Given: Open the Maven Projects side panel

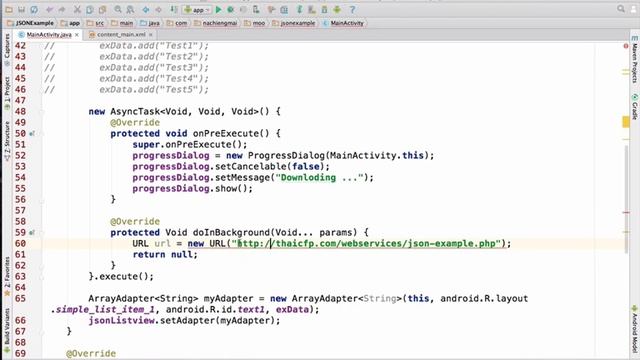Looking at the screenshot, I should coord(634,60).
